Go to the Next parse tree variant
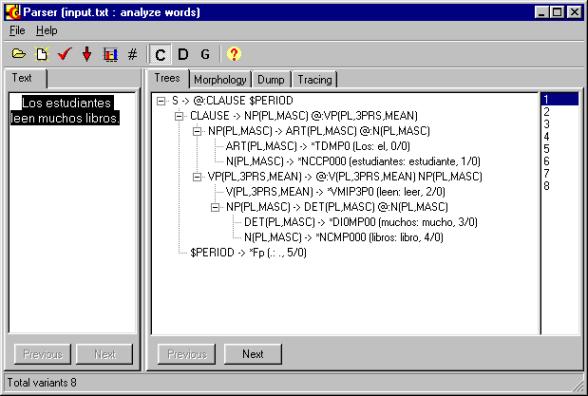This screenshot has width=588, height=396. [253, 354]
